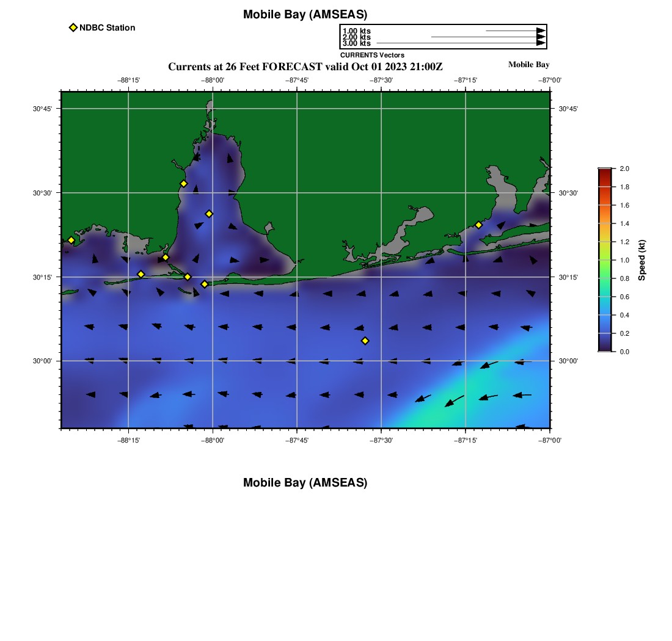The image size is (672, 641).
Task: Click the red top of the speed colorbar
Action: click(x=605, y=172)
